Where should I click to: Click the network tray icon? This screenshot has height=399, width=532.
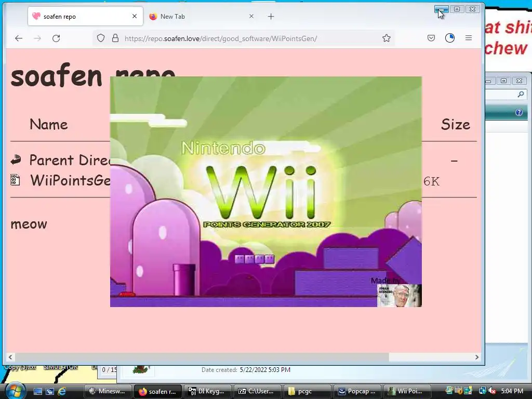coord(482,391)
